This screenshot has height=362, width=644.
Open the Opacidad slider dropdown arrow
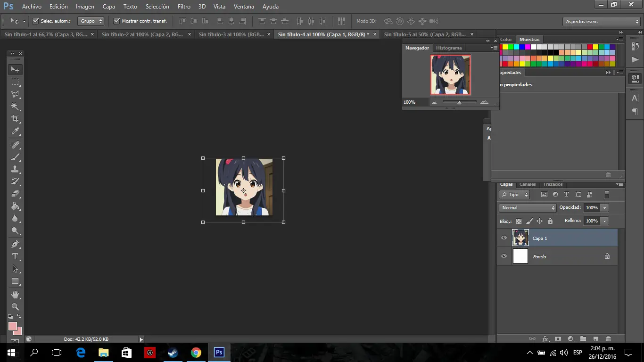click(604, 207)
